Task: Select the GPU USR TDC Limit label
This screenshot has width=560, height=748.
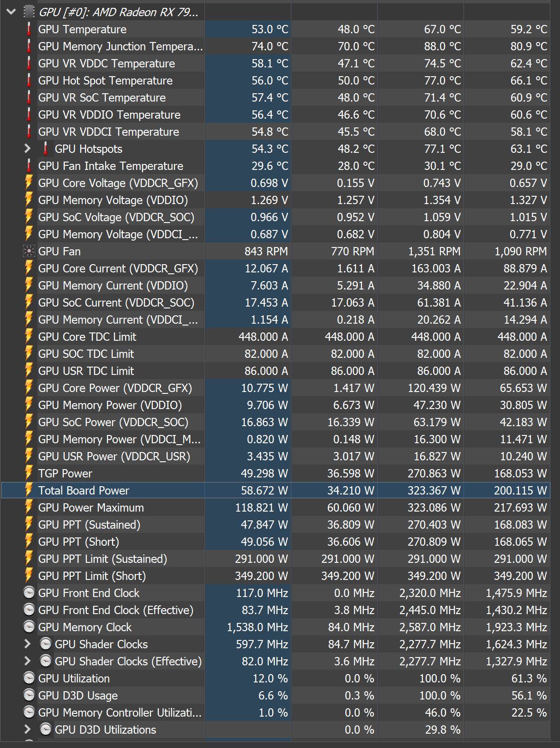Action: [x=86, y=371]
